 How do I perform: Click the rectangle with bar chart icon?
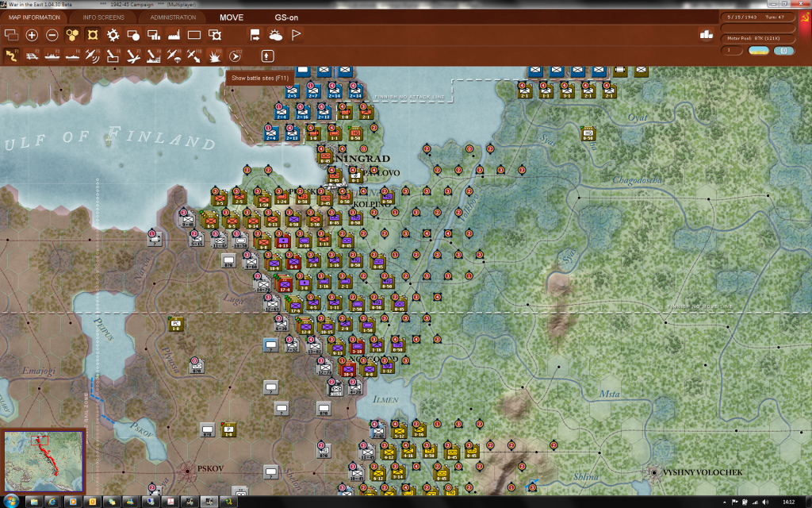tap(154, 35)
